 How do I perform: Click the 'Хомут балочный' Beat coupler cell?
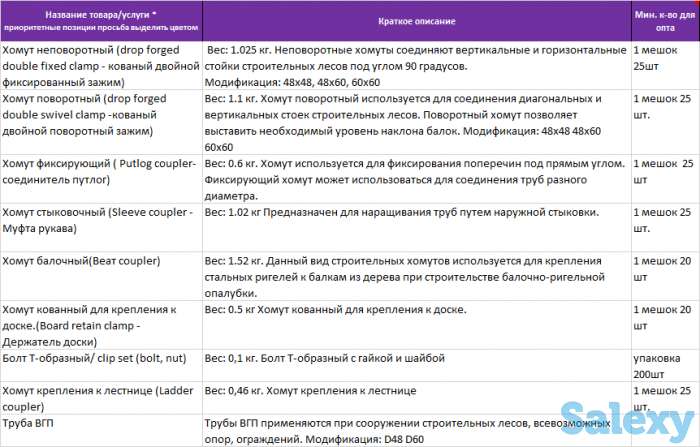point(100,262)
